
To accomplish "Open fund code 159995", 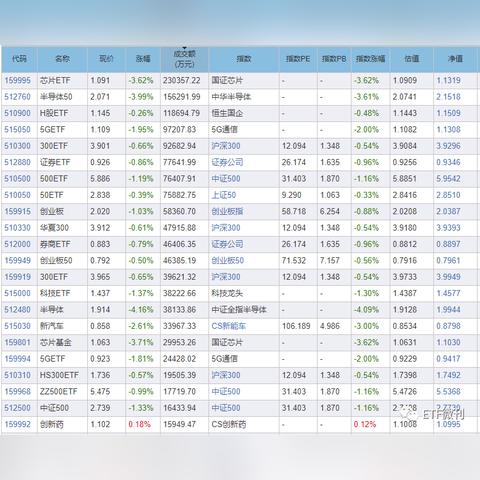I will point(17,80).
